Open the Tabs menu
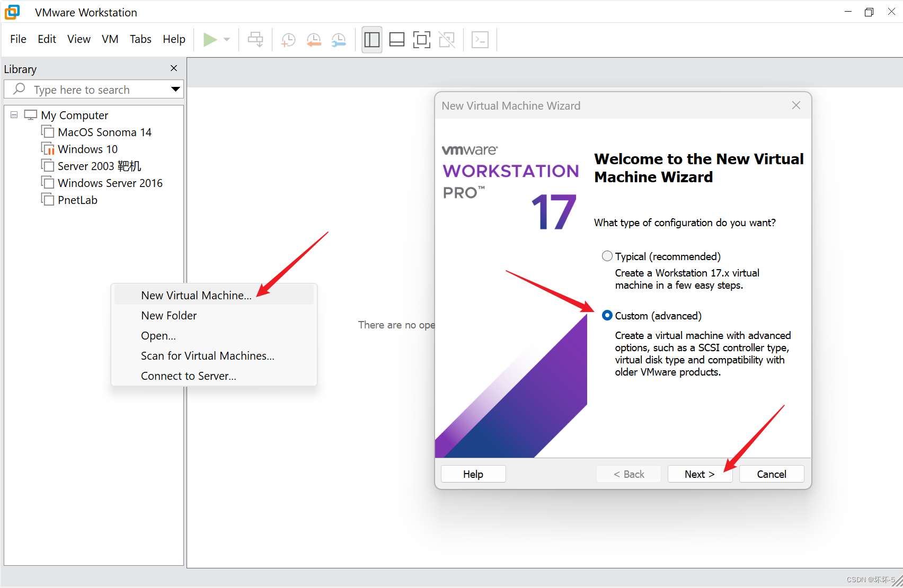The image size is (903, 588). pos(140,39)
